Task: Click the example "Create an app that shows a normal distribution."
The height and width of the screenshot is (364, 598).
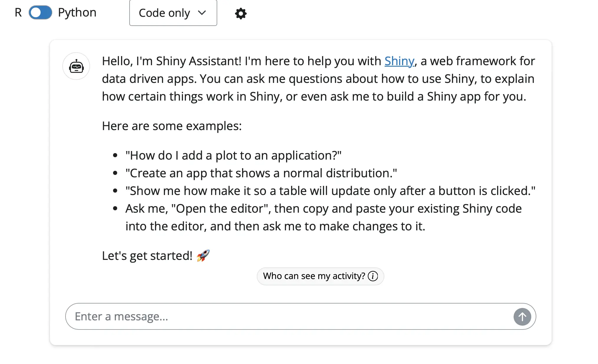Action: 261,173
